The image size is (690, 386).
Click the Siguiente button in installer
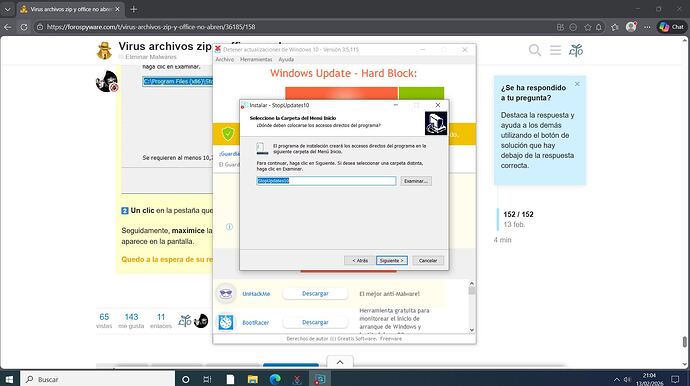click(x=392, y=261)
